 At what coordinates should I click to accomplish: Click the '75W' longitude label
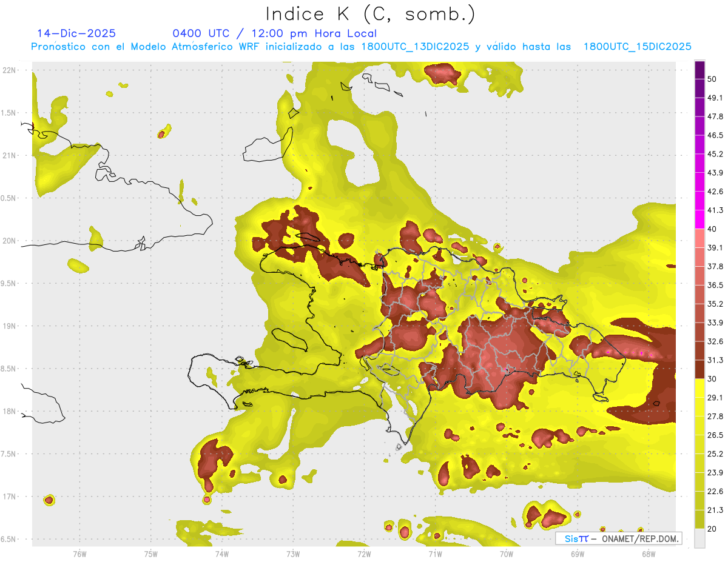(x=150, y=554)
